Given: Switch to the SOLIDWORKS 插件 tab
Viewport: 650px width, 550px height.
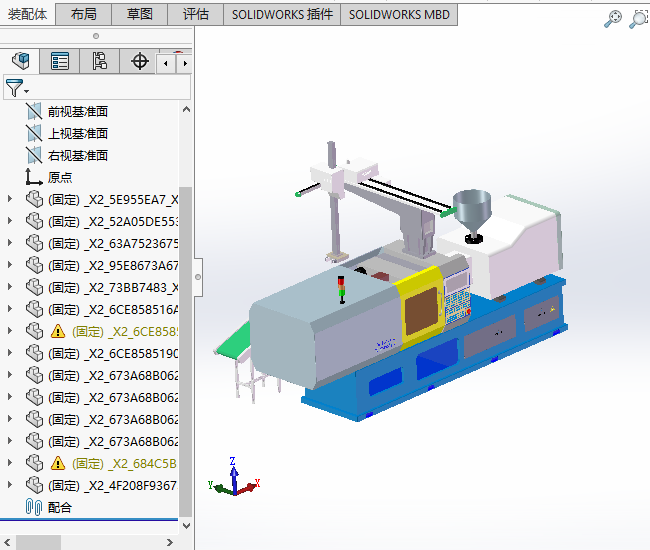Looking at the screenshot, I should click(282, 15).
